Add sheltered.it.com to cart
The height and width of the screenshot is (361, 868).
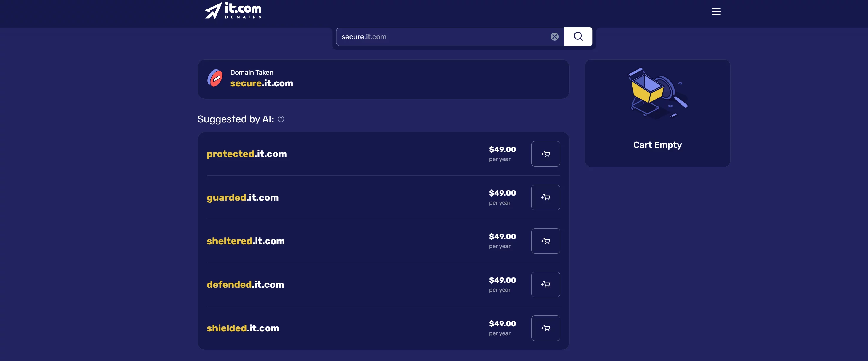tap(545, 241)
